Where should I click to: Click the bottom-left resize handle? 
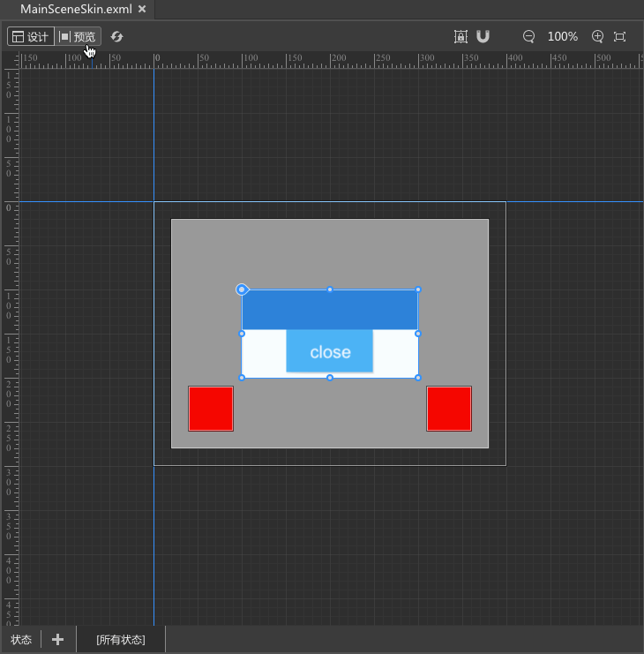242,378
